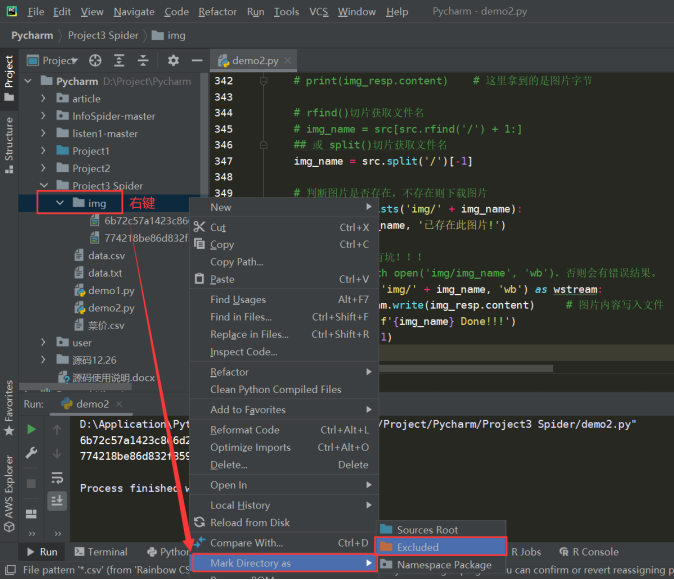Select Excluded in Mark Directory submenu
The height and width of the screenshot is (580, 674).
(x=417, y=547)
